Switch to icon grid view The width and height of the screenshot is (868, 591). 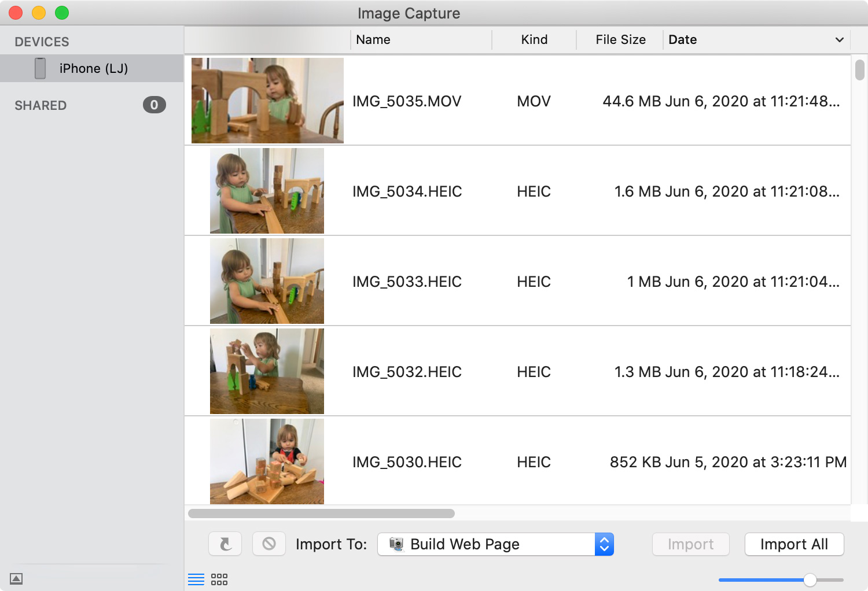[x=219, y=579]
